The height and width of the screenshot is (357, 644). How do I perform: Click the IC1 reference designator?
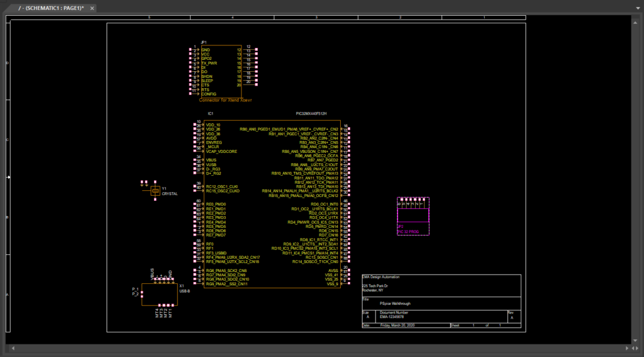(x=210, y=113)
